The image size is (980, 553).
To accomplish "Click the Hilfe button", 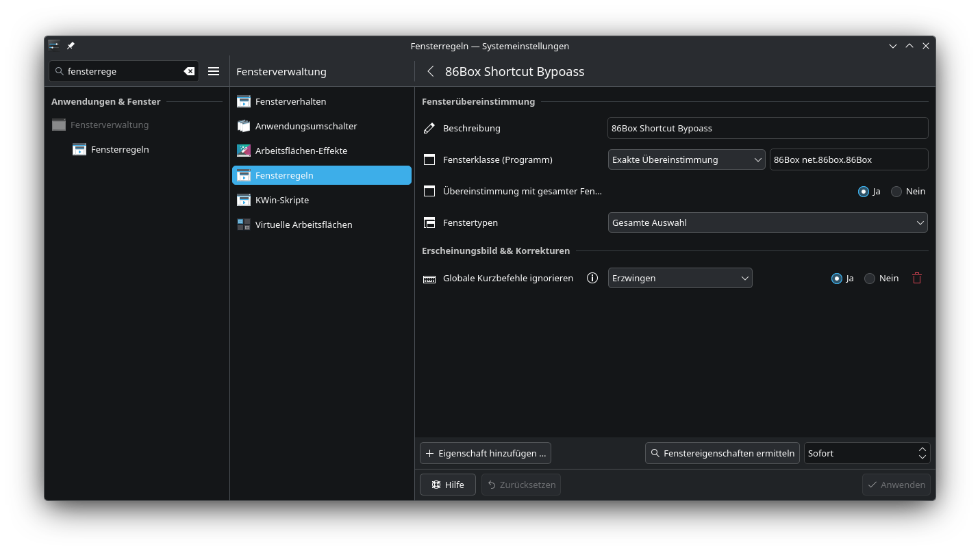I will click(x=448, y=485).
